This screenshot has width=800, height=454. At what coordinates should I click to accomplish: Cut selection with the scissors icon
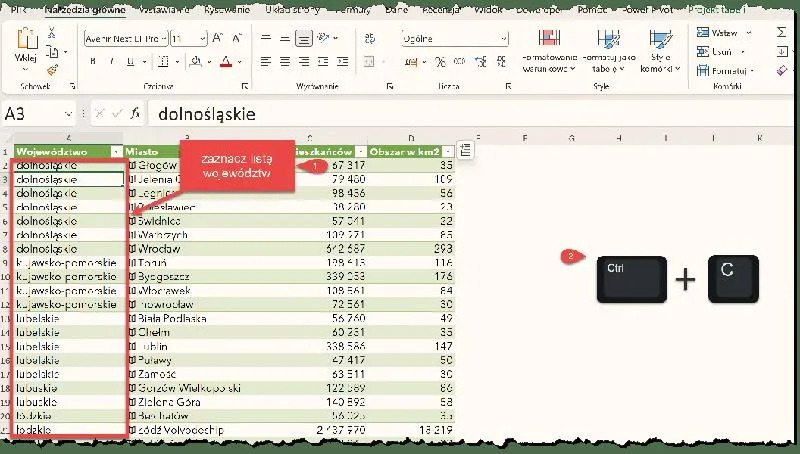tap(52, 33)
